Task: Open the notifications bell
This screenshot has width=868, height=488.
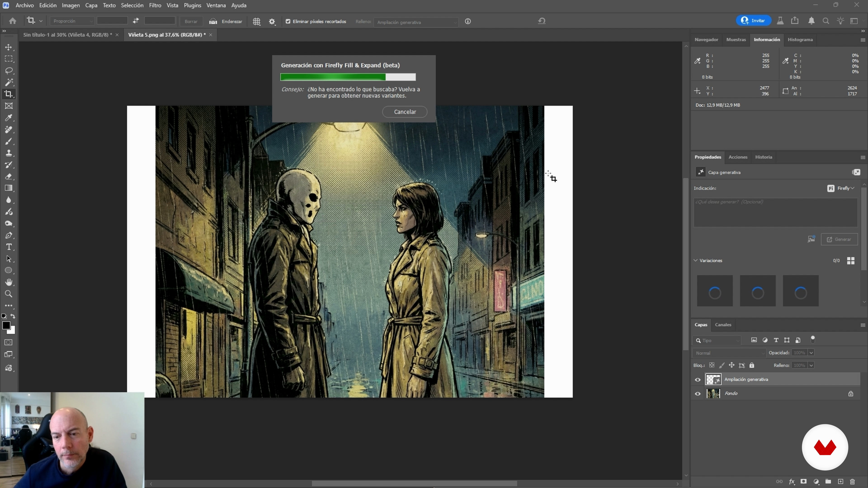Action: coord(811,21)
